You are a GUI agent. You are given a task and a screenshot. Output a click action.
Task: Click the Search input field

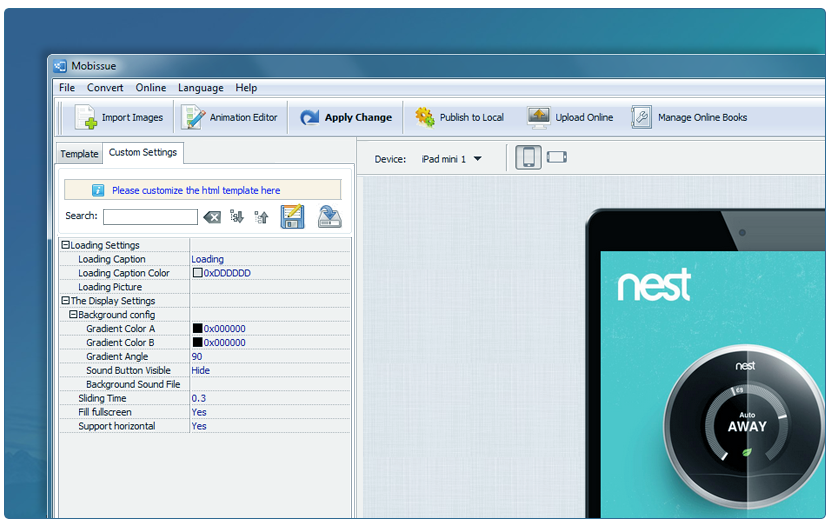[x=151, y=216]
